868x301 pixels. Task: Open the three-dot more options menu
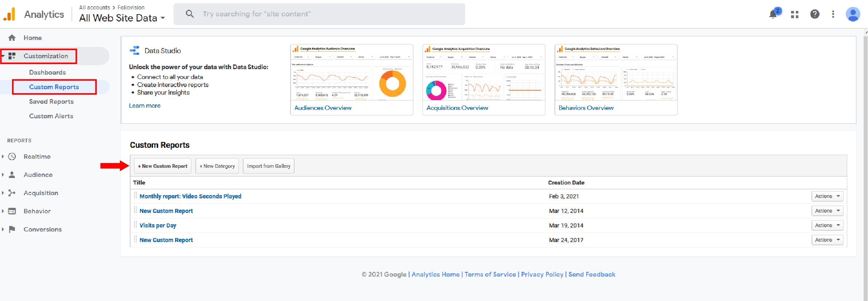pyautogui.click(x=833, y=14)
